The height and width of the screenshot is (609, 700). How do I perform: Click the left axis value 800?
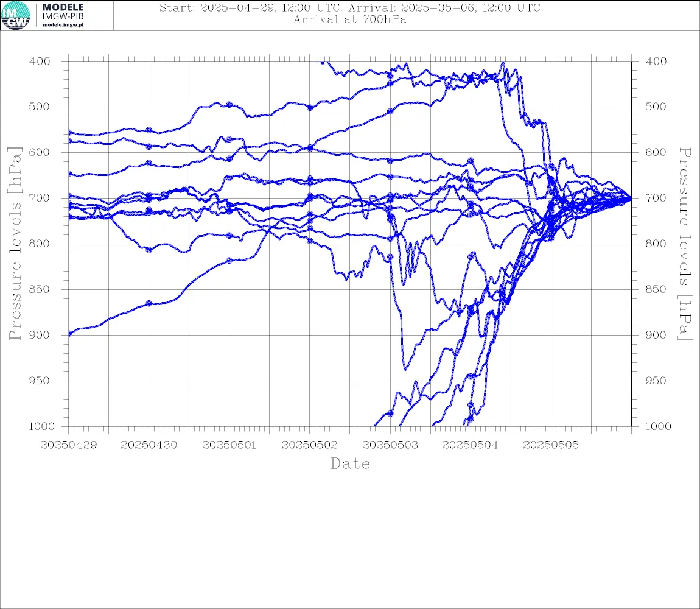coord(40,244)
